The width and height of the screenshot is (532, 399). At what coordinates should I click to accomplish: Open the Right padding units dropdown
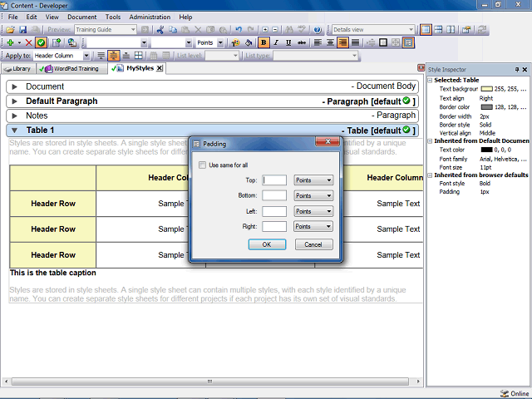click(313, 226)
